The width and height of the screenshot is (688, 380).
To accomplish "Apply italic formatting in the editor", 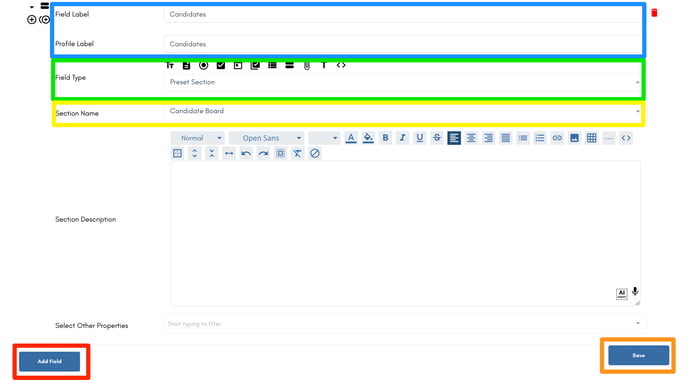I will pyautogui.click(x=402, y=138).
